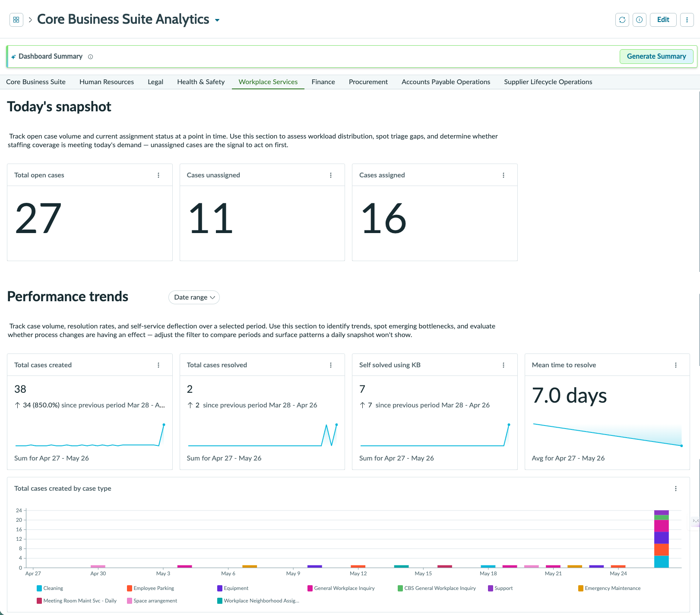Select the Workplace Services tab

268,82
